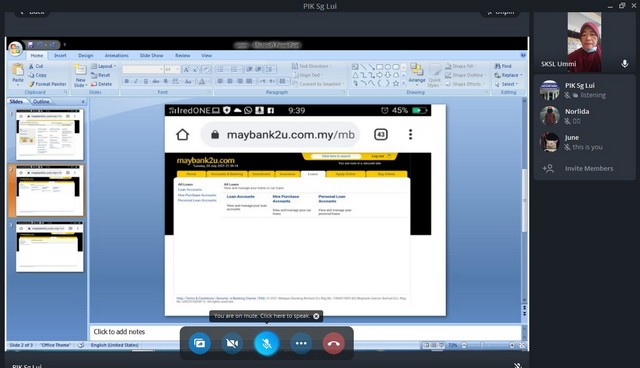Switch to the Outline pane tab
This screenshot has width=640, height=368.
pyautogui.click(x=41, y=102)
